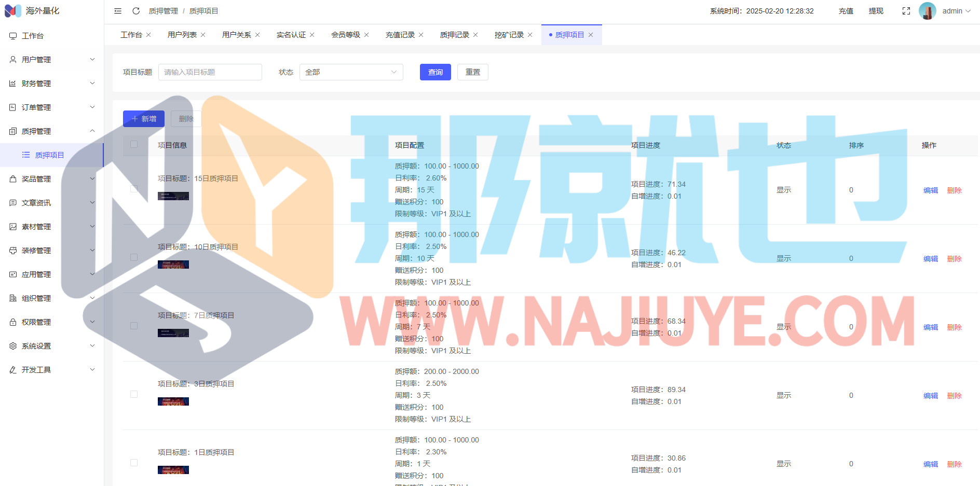Expand the 用户管理 sidebar menu
Screen dimensions: 980x486
(x=52, y=60)
